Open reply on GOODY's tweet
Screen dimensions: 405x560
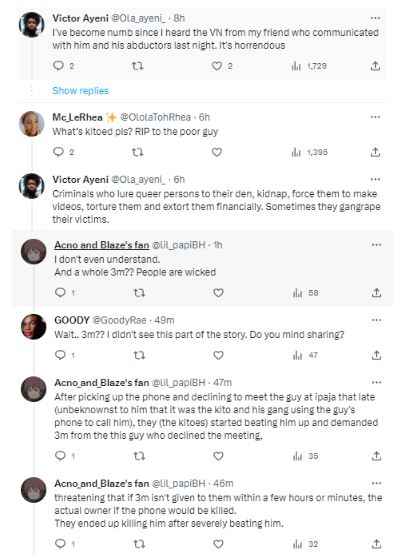60,355
